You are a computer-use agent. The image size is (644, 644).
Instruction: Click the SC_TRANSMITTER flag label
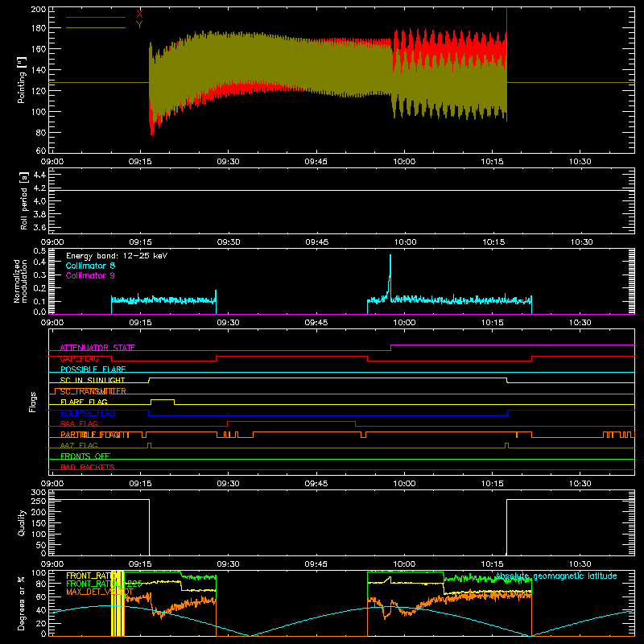[93, 391]
